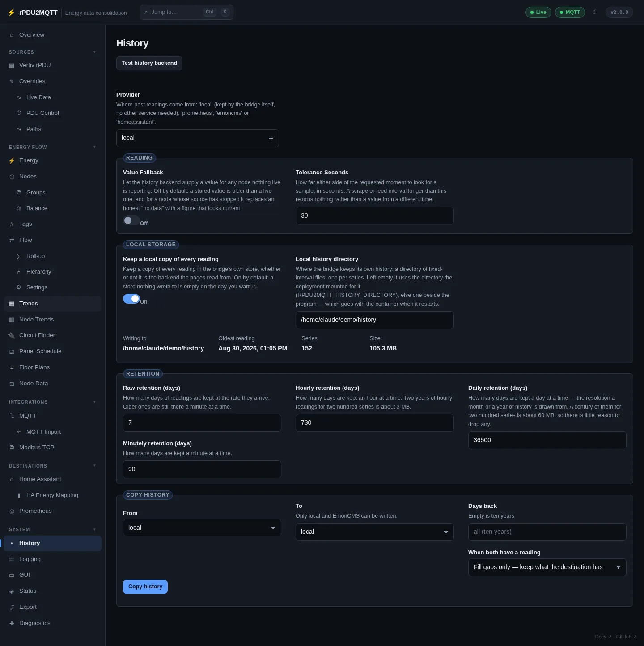Open the Paths page
The image size is (644, 646).
click(53, 129)
